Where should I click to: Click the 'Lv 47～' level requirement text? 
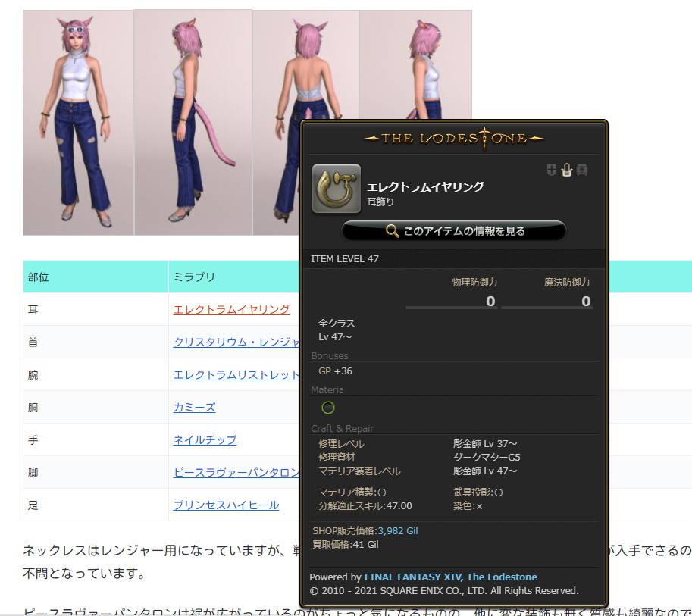click(335, 336)
